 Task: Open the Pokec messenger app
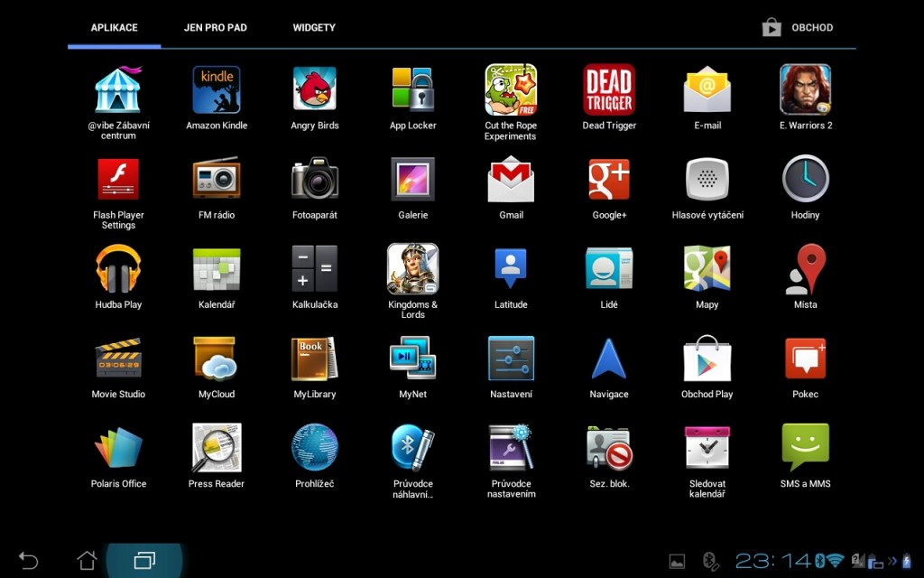[806, 359]
